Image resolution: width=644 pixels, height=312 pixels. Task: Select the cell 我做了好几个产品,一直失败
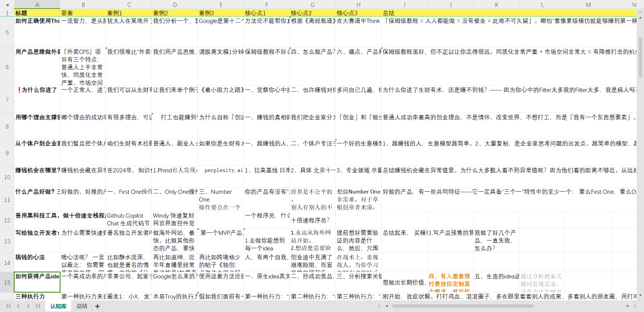pyautogui.click(x=496, y=241)
